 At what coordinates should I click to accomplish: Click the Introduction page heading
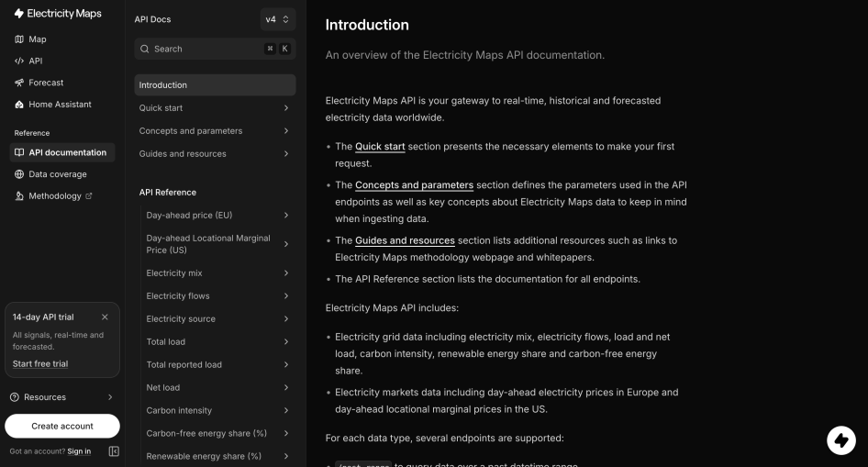367,25
